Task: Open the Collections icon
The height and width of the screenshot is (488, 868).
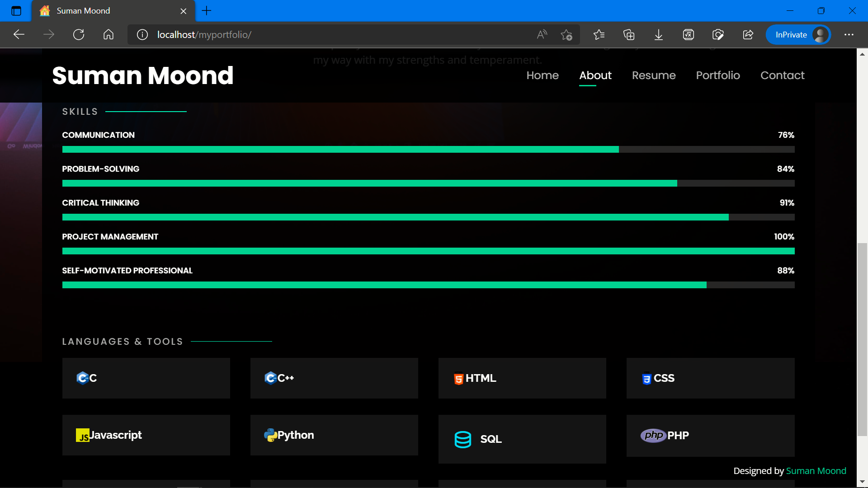Action: (629, 35)
